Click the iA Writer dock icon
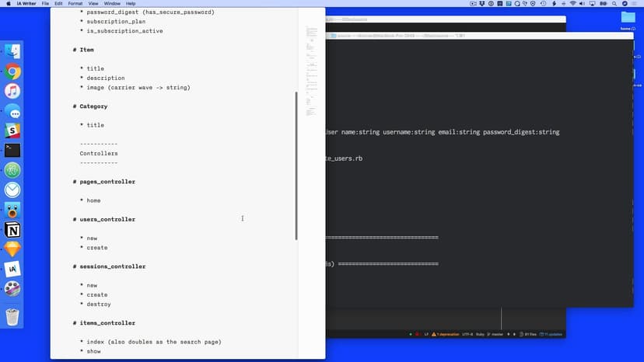Screen dimensions: 644x362 click(x=12, y=269)
